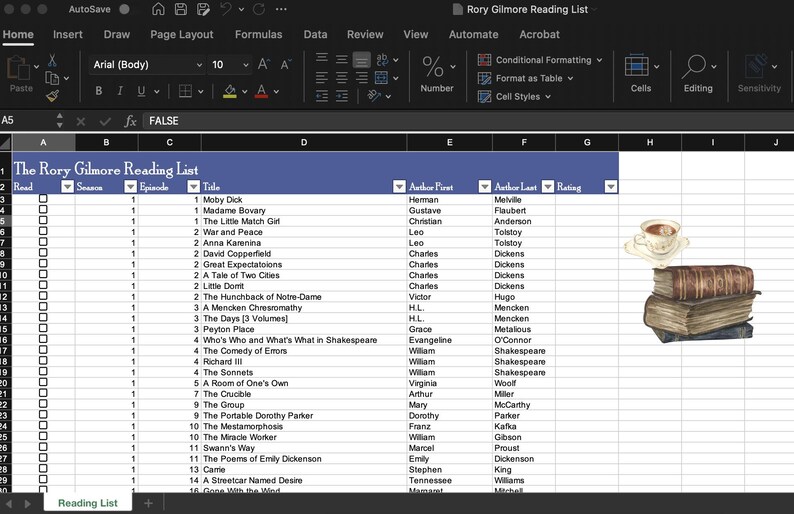Screen dimensions: 794x514
Task: Open the more options ellipsis in title bar
Action: pos(281,9)
